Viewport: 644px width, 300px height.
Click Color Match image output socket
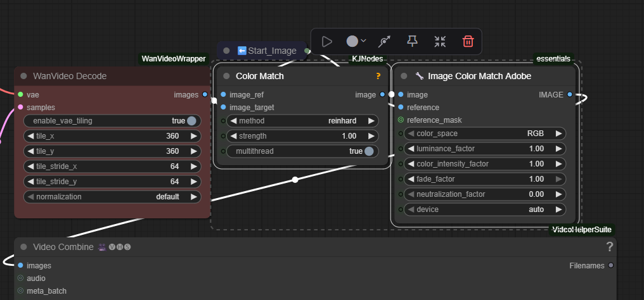[382, 95]
